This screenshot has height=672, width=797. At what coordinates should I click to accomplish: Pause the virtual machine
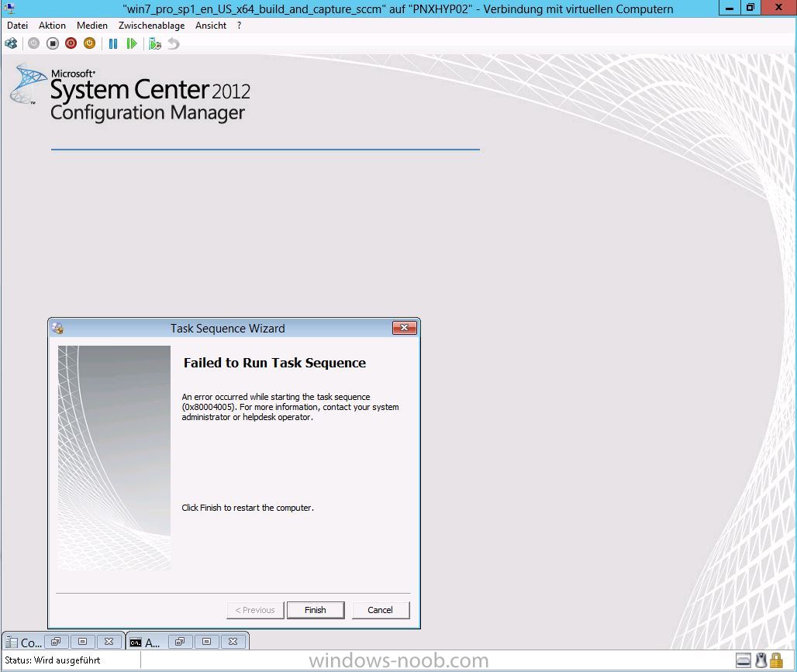click(113, 43)
